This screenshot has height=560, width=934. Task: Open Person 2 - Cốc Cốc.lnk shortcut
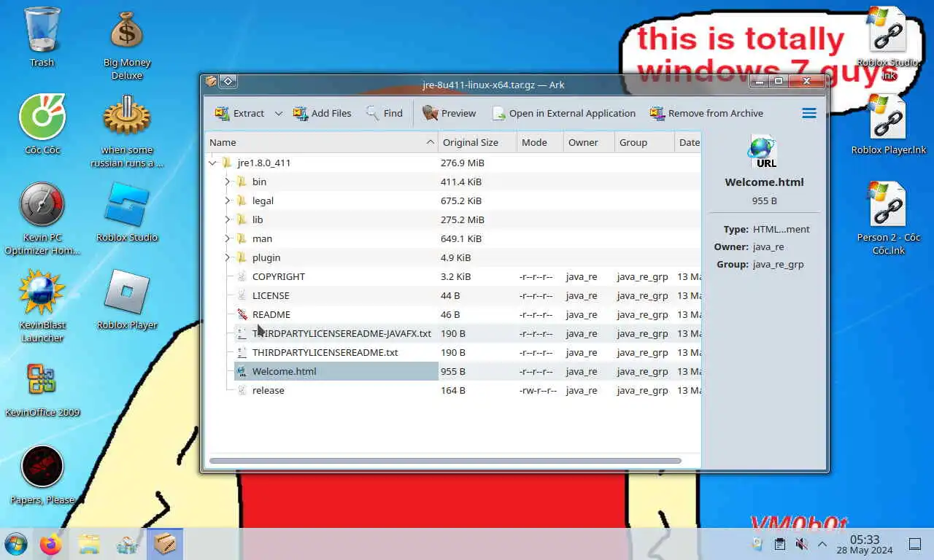[888, 217]
